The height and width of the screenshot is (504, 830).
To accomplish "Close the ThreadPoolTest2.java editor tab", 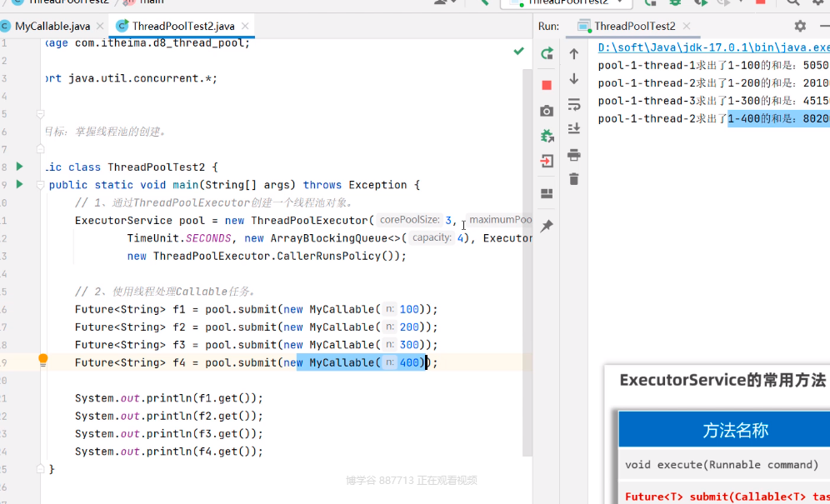I will (244, 26).
